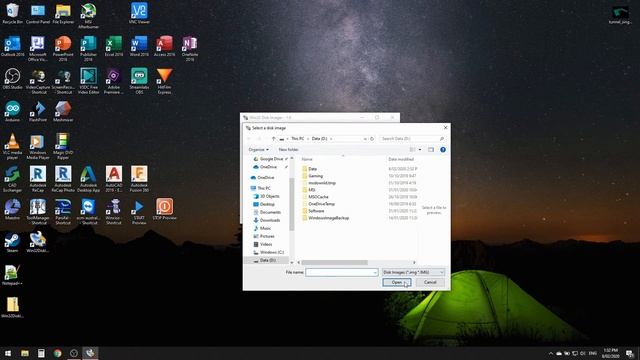Select the Outlook 2016 desktop shortcut

pyautogui.click(x=12, y=46)
